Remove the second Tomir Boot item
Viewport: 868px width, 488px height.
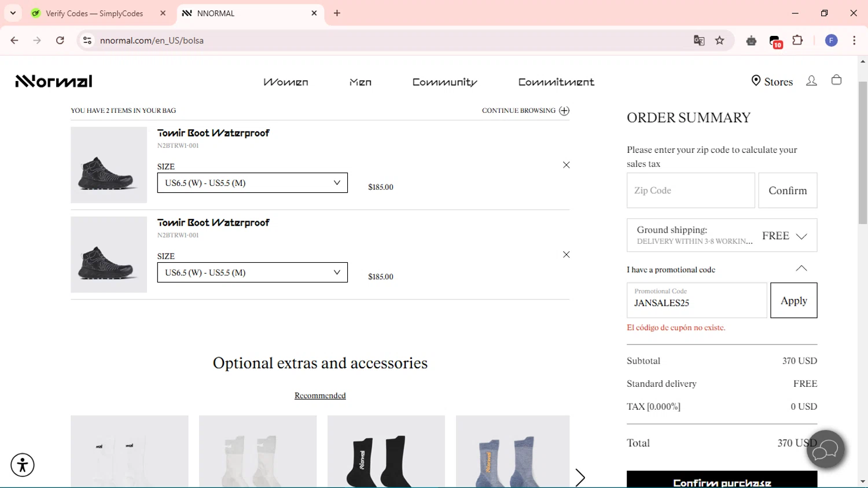tap(567, 255)
